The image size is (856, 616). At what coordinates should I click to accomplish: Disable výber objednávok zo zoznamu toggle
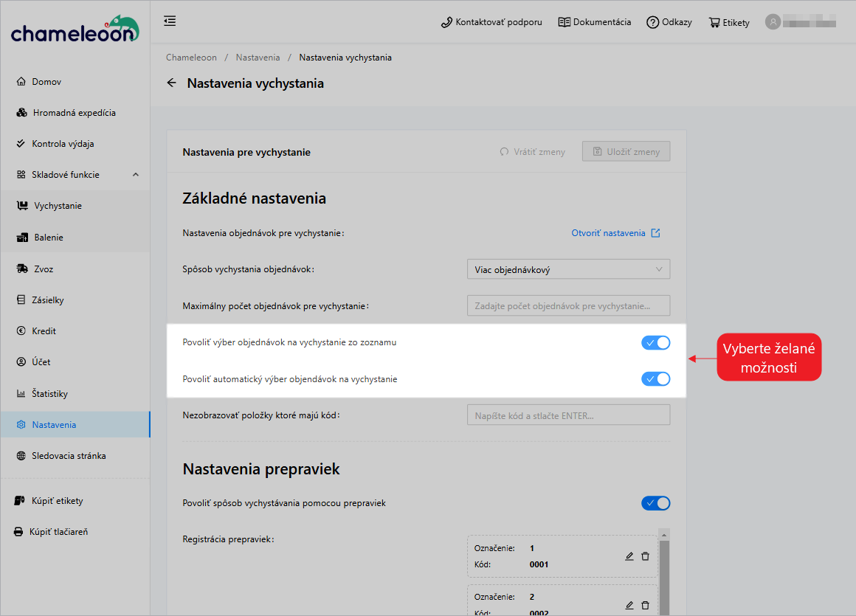655,342
